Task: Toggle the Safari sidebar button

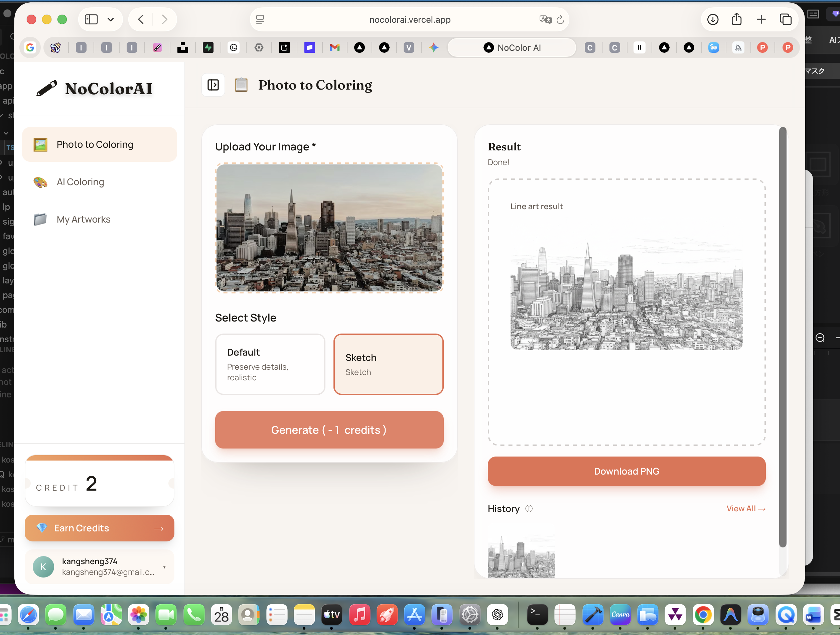Action: click(x=91, y=19)
